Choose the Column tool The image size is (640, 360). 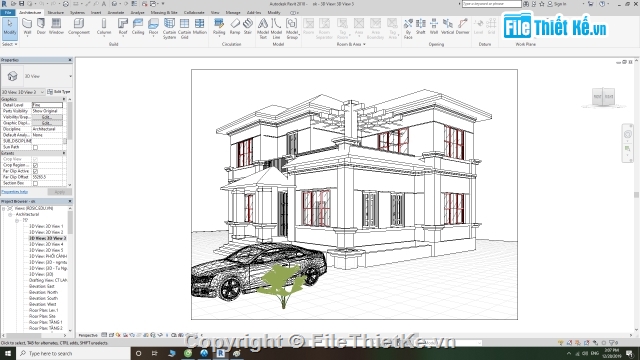click(x=104, y=27)
